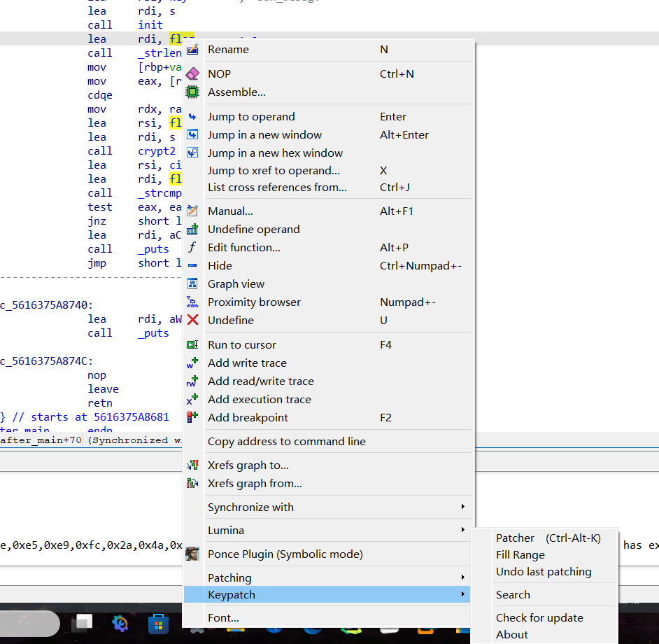This screenshot has height=644, width=659.
Task: Click the Run to cursor icon
Action: (x=192, y=344)
